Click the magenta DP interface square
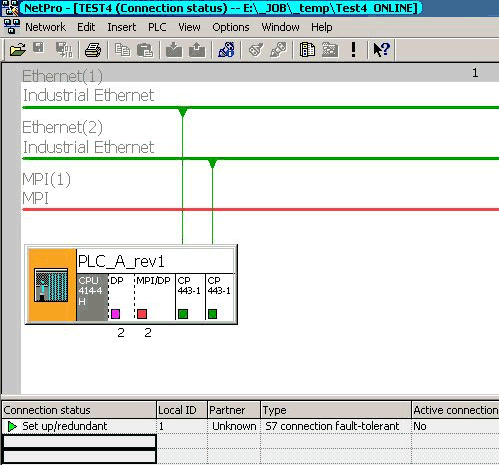499x465 pixels. coord(115,314)
